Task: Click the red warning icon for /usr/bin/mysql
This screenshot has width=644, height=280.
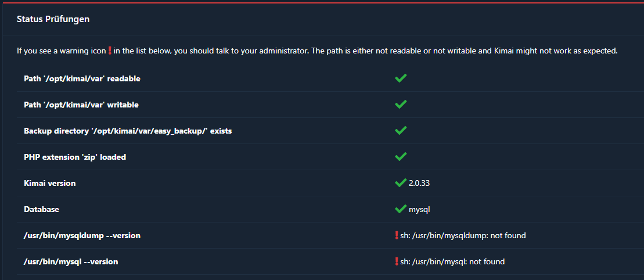Action: click(x=397, y=261)
